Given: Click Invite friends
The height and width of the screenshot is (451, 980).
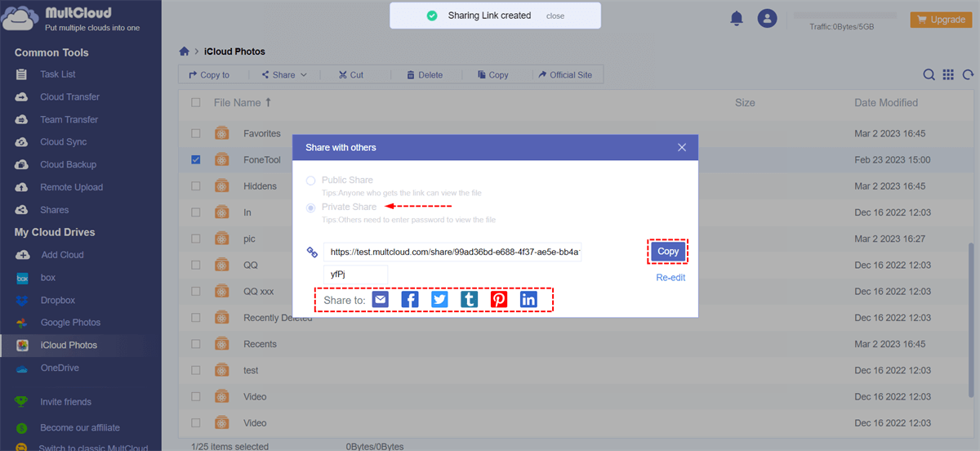Looking at the screenshot, I should pyautogui.click(x=65, y=402).
